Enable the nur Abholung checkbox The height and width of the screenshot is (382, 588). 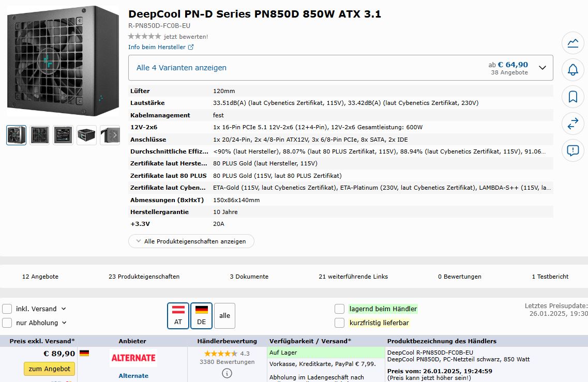pyautogui.click(x=7, y=323)
